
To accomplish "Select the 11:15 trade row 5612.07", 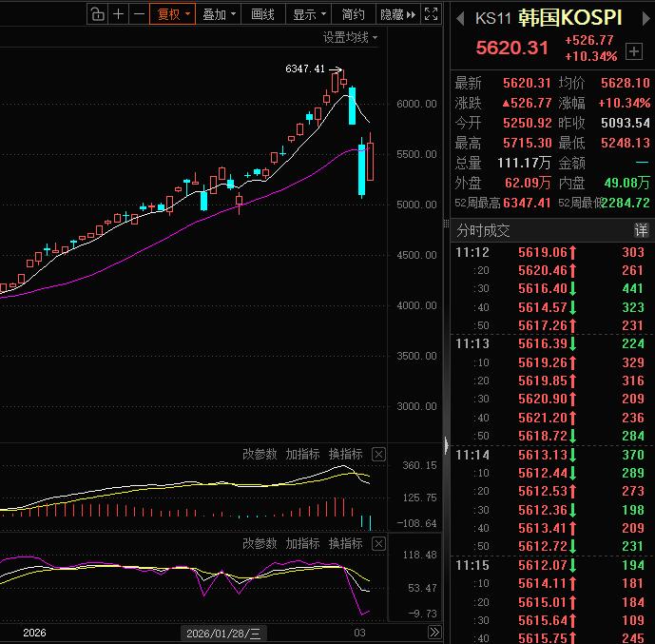I will pyautogui.click(x=552, y=565).
